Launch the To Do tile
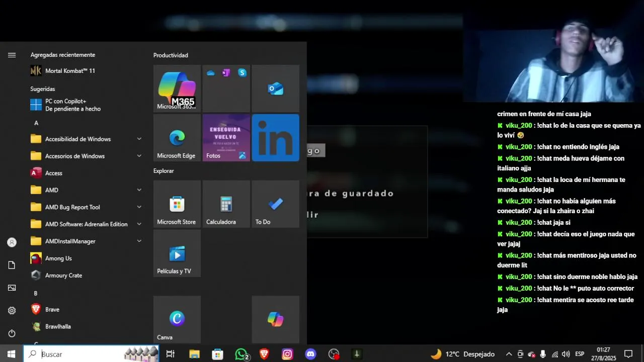The image size is (644, 362). point(276,204)
